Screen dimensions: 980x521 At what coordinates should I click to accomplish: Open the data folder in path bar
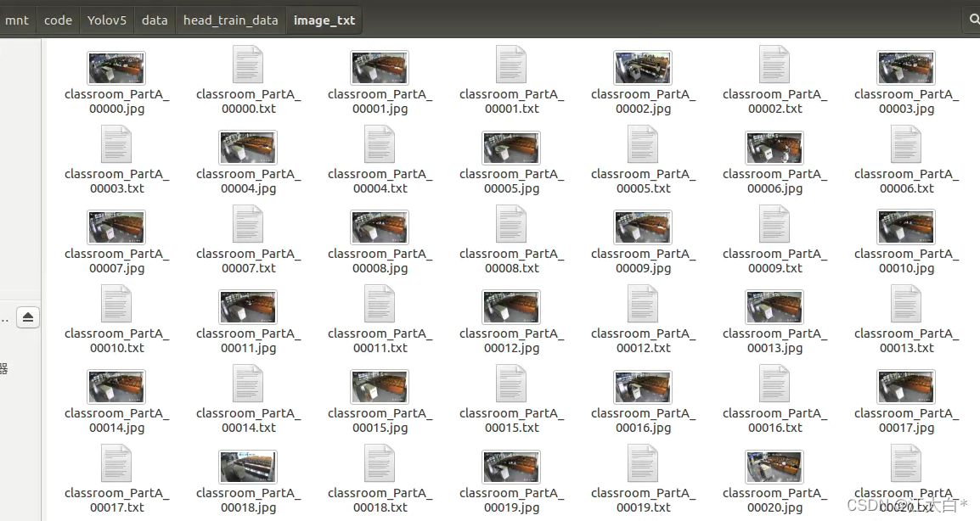(x=155, y=20)
